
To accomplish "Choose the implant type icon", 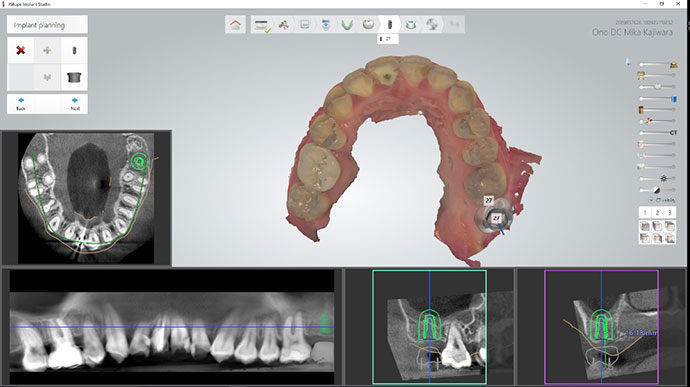I will 74,51.
